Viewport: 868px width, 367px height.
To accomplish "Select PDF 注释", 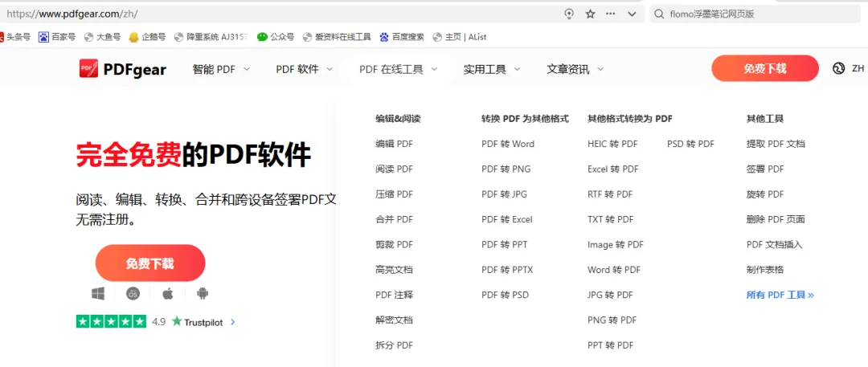I will [394, 295].
